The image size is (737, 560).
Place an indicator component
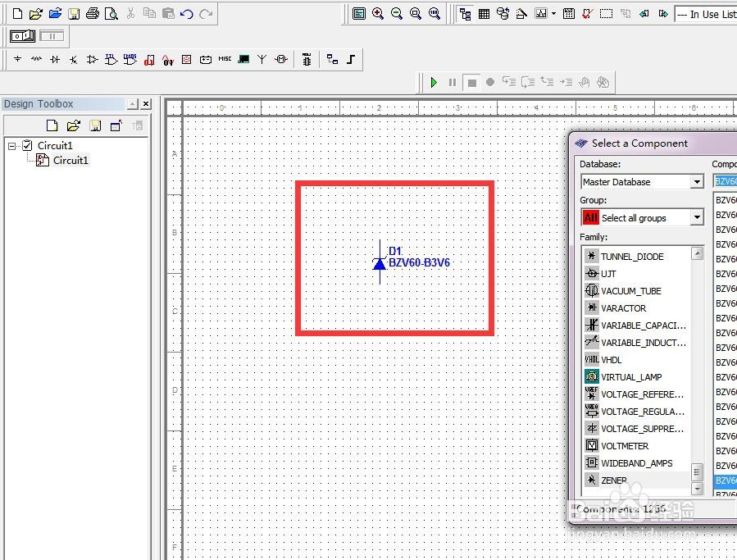[x=187, y=59]
